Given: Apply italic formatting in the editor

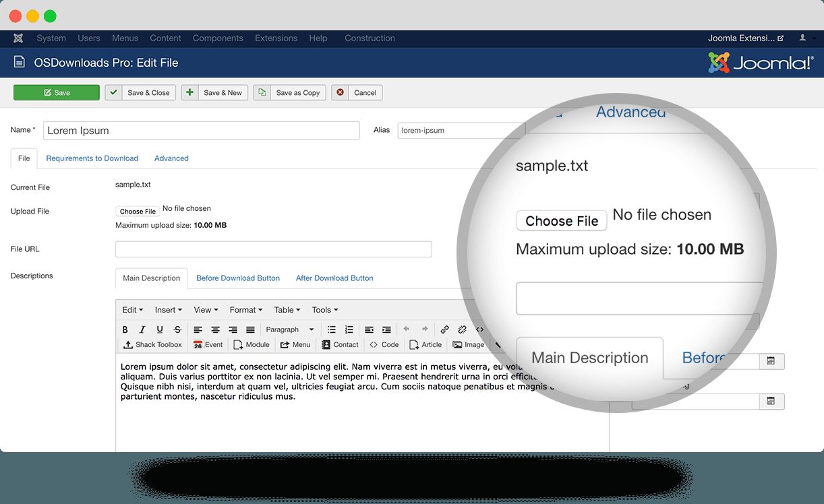Looking at the screenshot, I should pyautogui.click(x=142, y=329).
